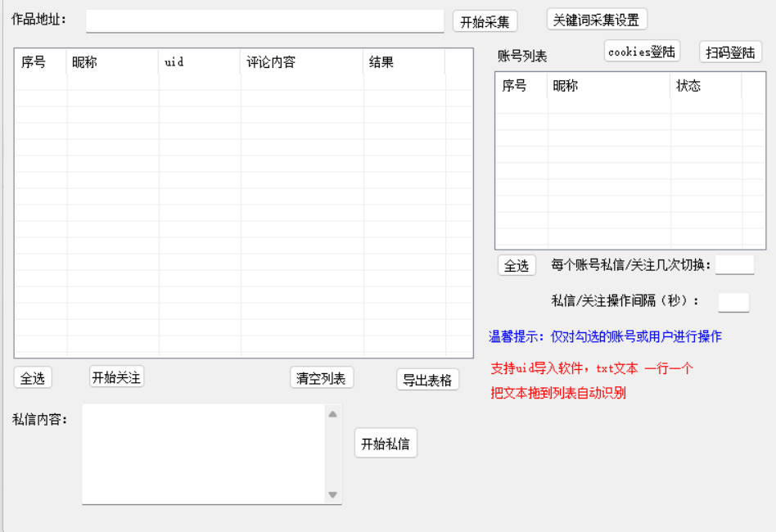Click 全选 below the comment list
The width and height of the screenshot is (776, 532).
(33, 378)
